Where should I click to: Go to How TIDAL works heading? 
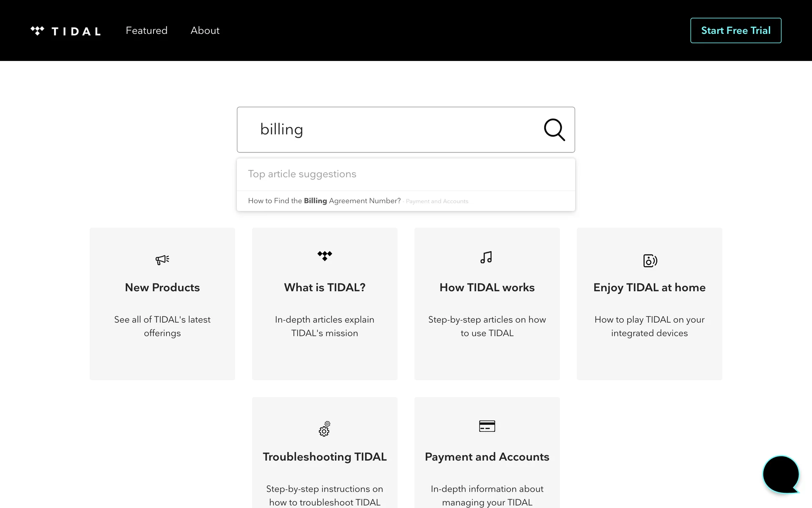pyautogui.click(x=487, y=287)
